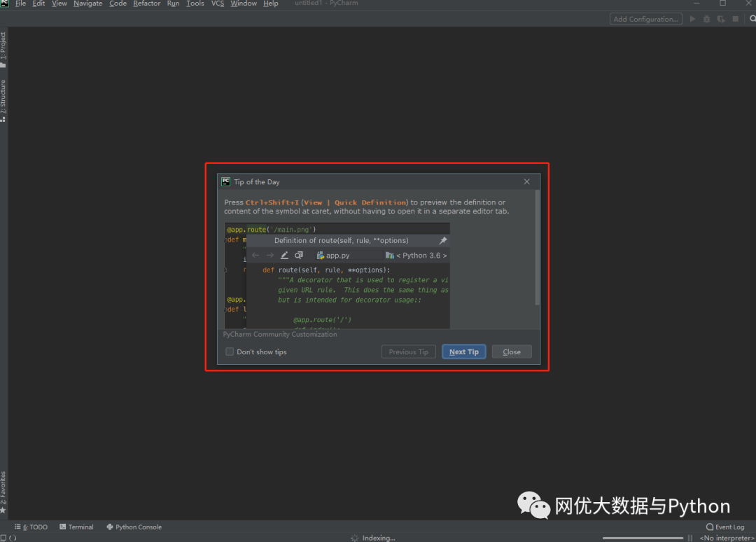Click the Indexing status text
The height and width of the screenshot is (542, 756).
[379, 538]
